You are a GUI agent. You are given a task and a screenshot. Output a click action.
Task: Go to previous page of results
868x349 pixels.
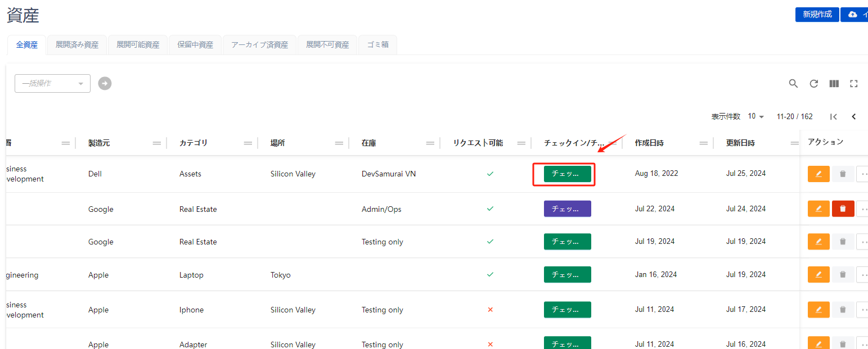[x=853, y=117]
